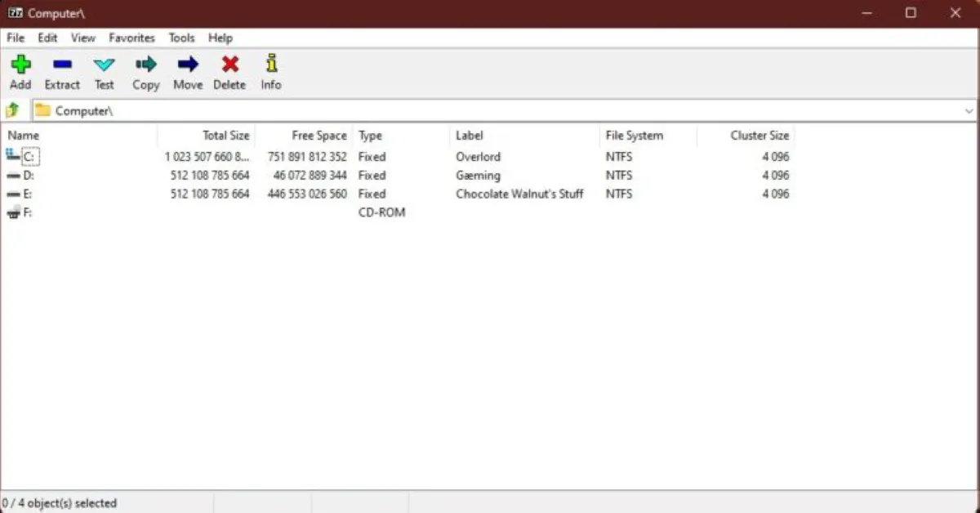Viewport: 980px width, 513px height.
Task: Click total size 1 023 507 660 8...
Action: pos(207,156)
